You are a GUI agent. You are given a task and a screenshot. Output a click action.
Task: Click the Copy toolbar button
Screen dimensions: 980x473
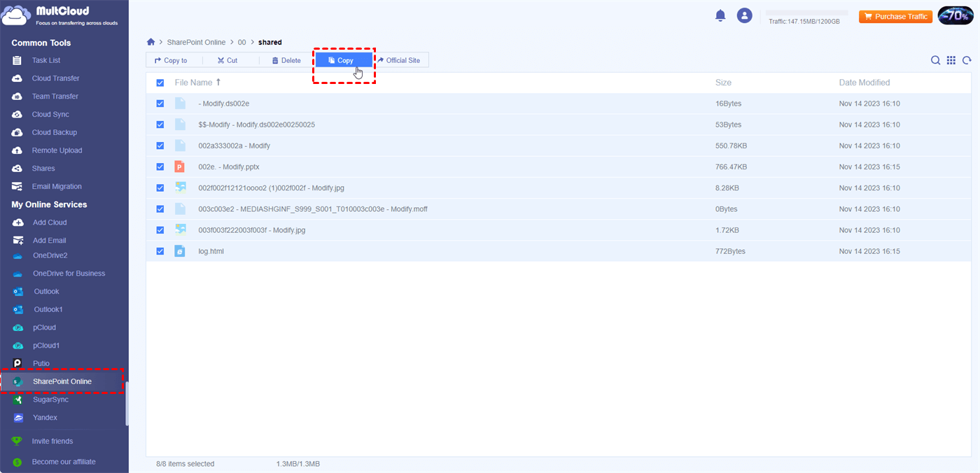343,61
